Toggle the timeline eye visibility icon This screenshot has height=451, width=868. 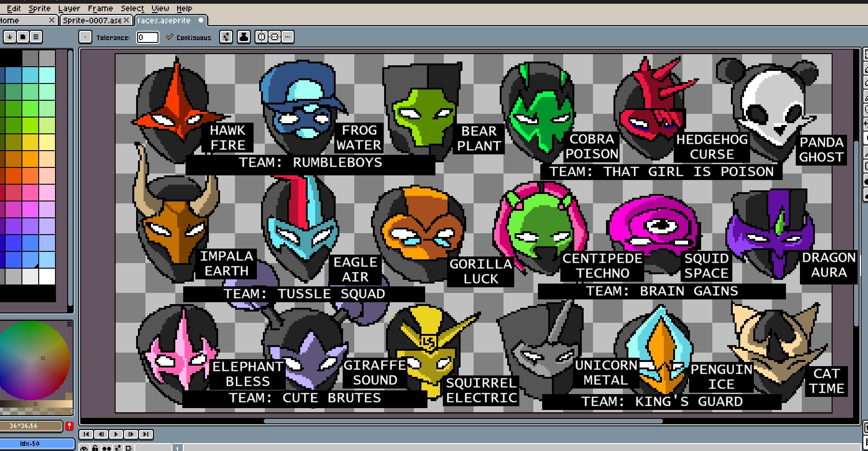[x=84, y=448]
